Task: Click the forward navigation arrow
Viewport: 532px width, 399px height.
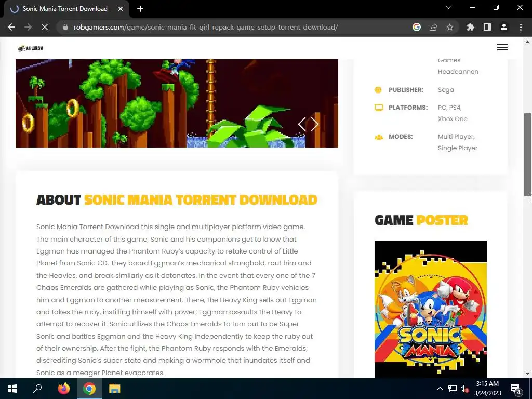Action: (28, 27)
